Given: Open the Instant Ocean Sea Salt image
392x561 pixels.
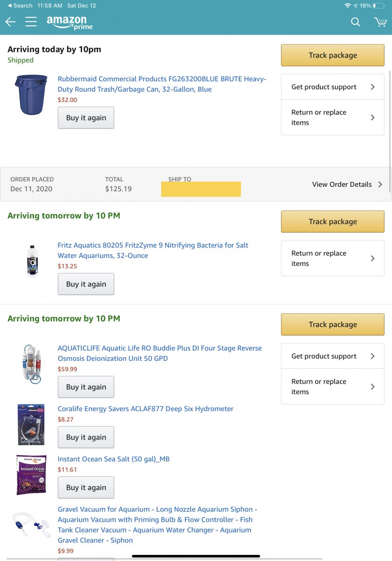Looking at the screenshot, I should coord(31,475).
